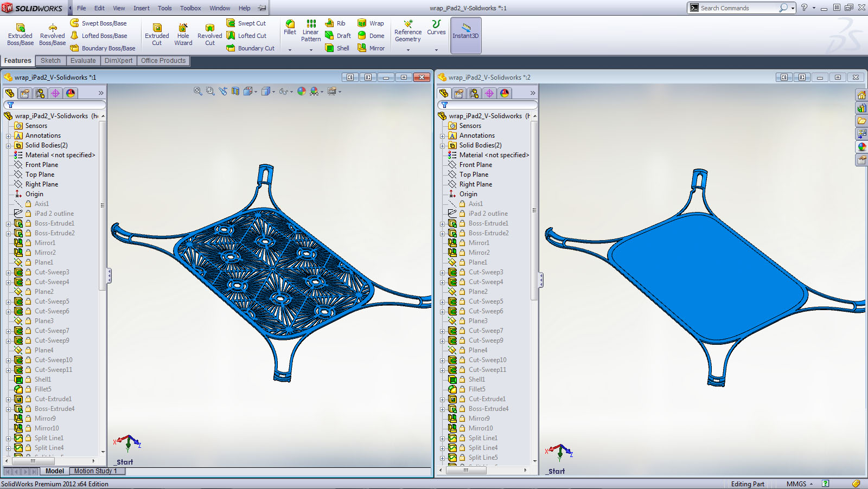Click the Shell feature icon
Screen dimensions: 868x489
[330, 48]
